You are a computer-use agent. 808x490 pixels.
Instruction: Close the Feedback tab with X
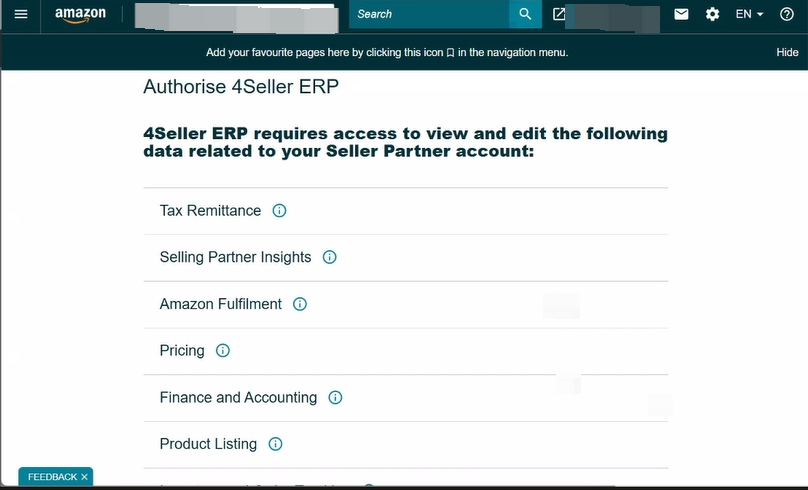85,477
